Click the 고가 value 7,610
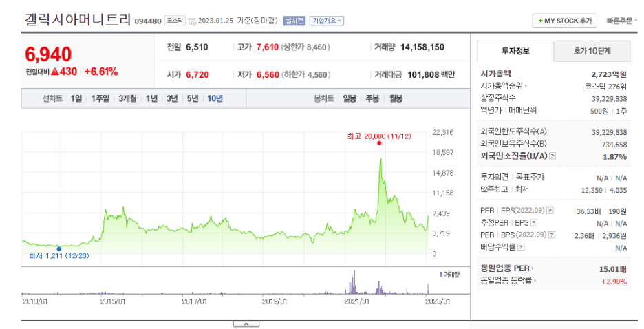 coord(268,47)
